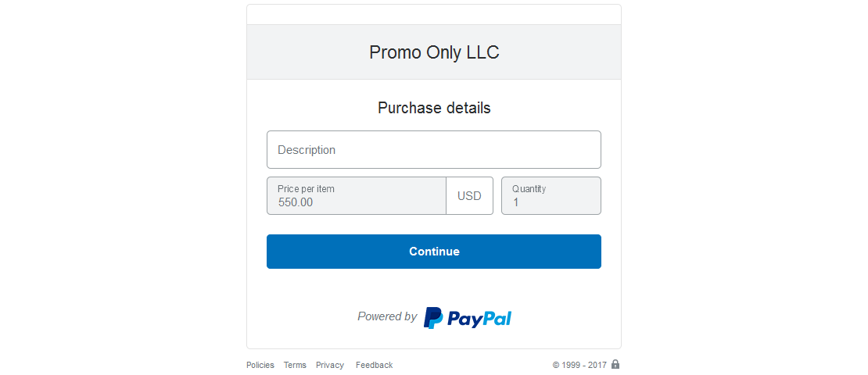
Task: Click the Quantity label text
Action: pyautogui.click(x=529, y=188)
